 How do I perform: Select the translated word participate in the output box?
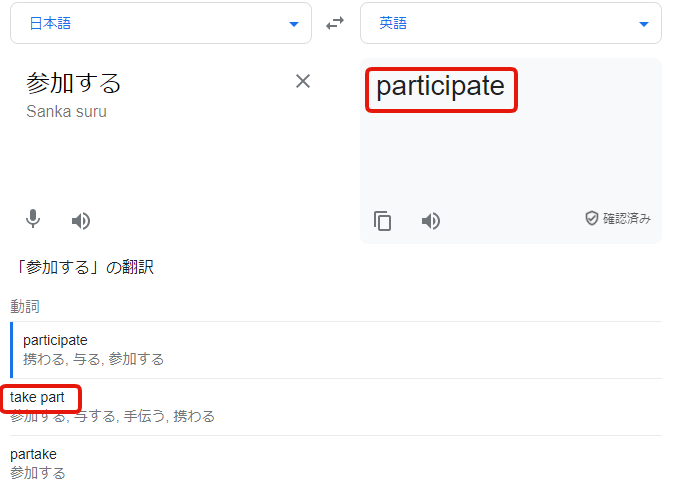(440, 86)
